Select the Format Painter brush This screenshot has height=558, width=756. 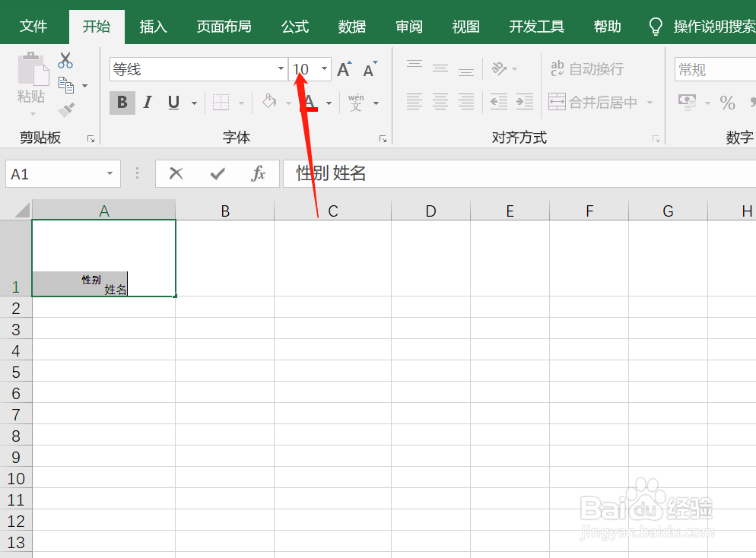coord(66,110)
